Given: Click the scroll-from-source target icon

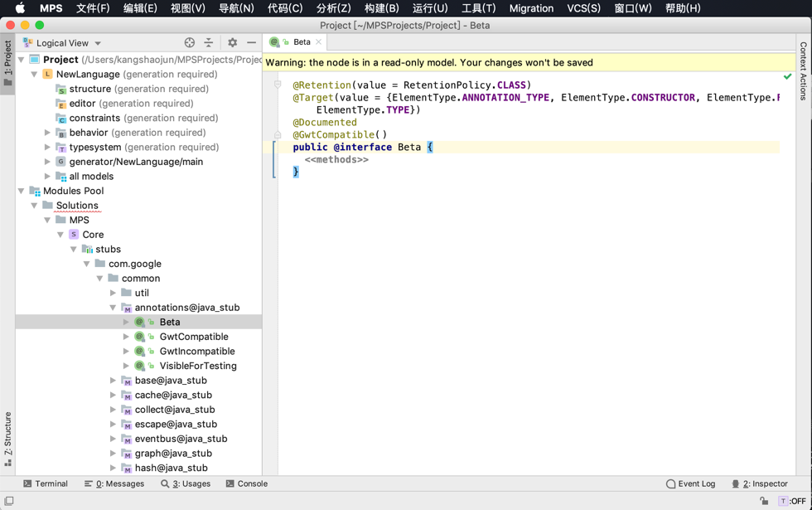Looking at the screenshot, I should pos(189,42).
